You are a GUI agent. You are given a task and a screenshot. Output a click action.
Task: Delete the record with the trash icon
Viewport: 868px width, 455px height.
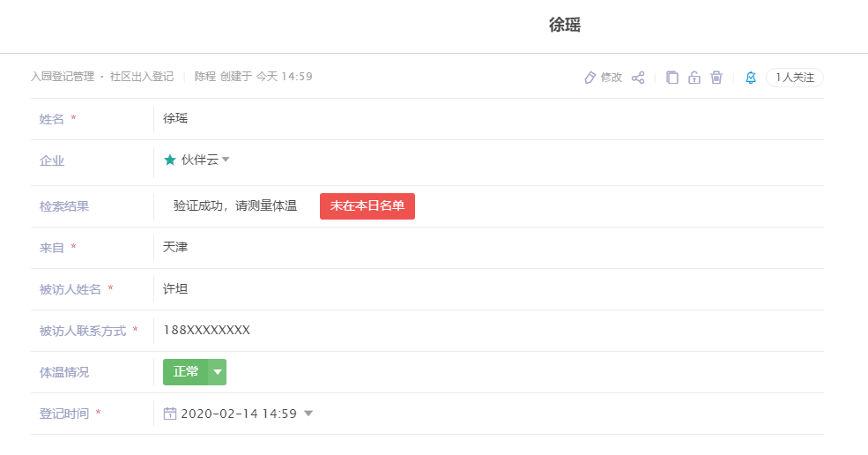[716, 78]
